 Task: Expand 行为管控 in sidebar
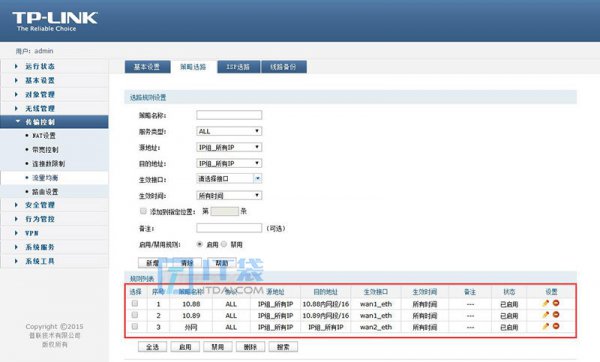tap(40, 219)
